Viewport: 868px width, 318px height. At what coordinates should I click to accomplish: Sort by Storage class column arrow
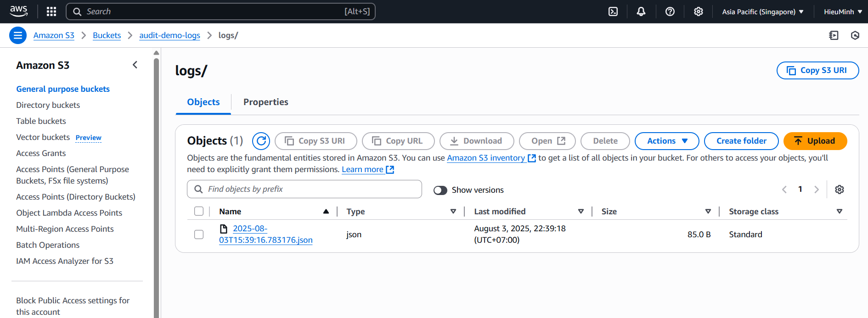[x=840, y=212]
